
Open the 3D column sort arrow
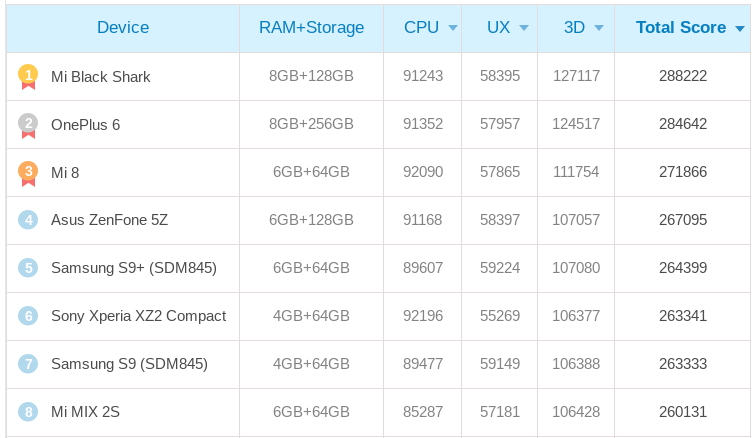(599, 28)
